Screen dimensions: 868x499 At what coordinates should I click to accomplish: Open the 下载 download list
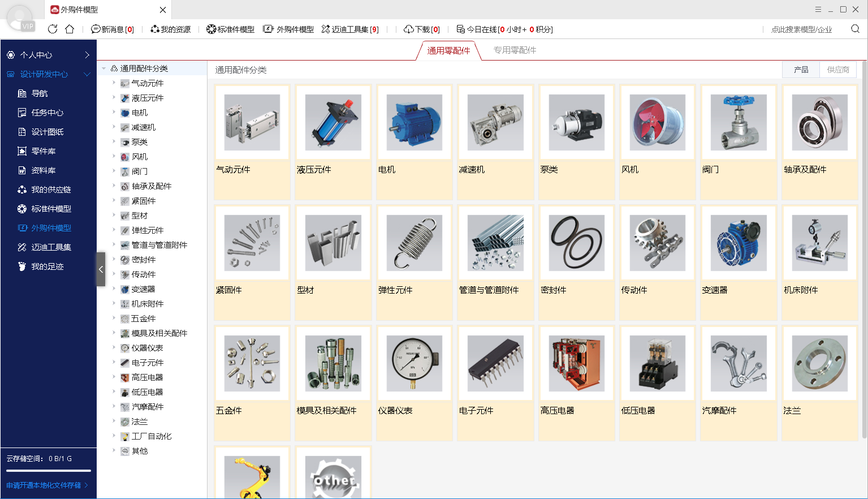coord(422,29)
